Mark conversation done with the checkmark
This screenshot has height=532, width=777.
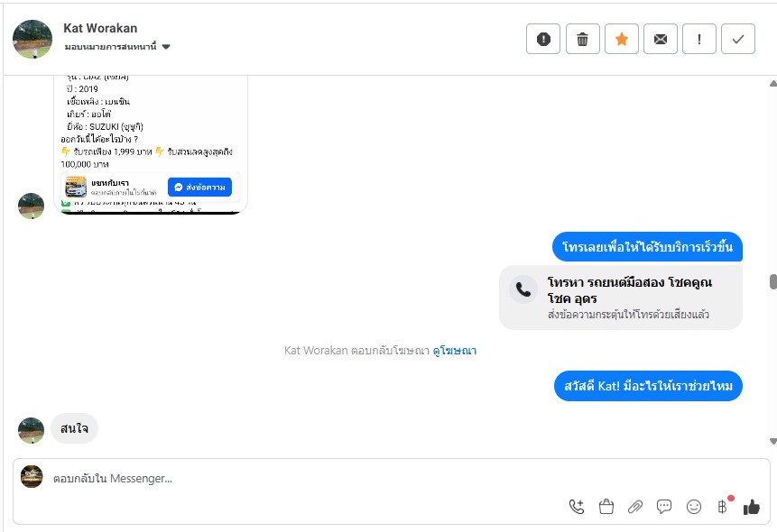[738, 39]
